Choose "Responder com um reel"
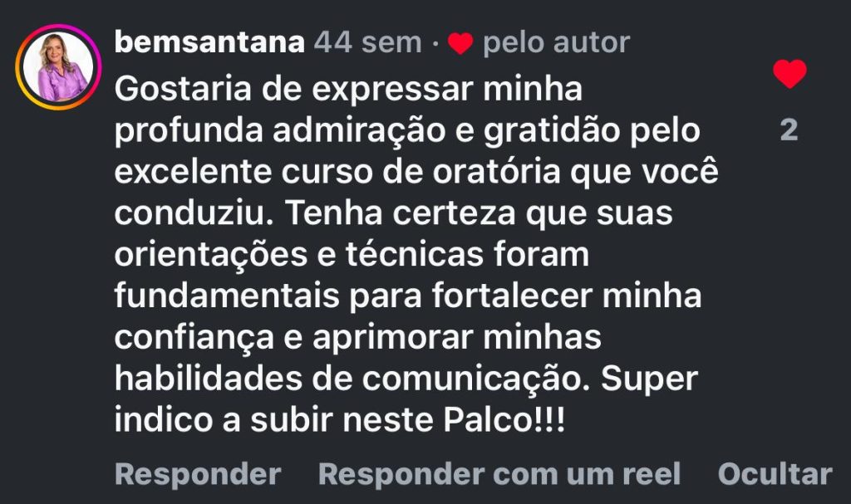Screen dimensions: 851x504 point(499,474)
